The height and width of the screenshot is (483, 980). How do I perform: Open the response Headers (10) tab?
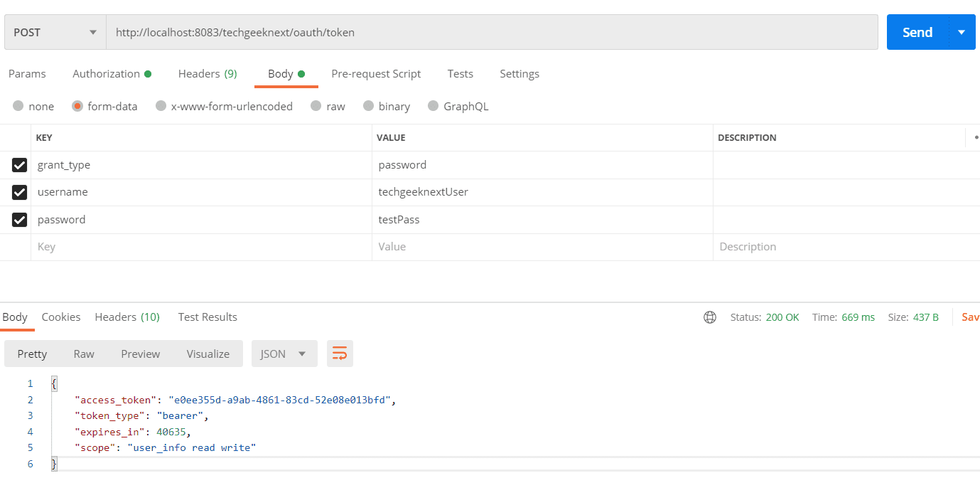127,317
